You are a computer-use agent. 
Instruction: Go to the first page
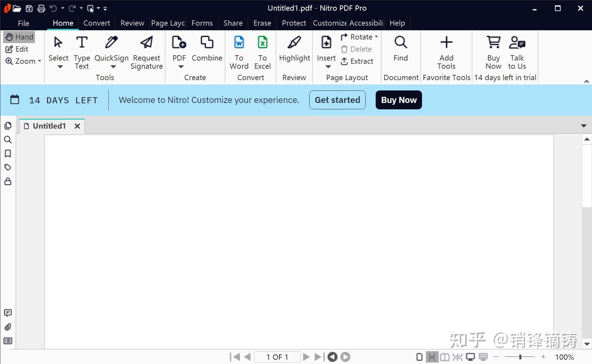[235, 357]
